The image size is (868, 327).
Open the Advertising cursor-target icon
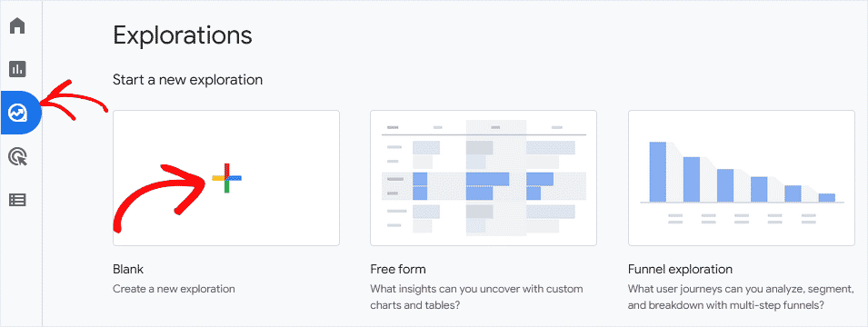point(17,156)
